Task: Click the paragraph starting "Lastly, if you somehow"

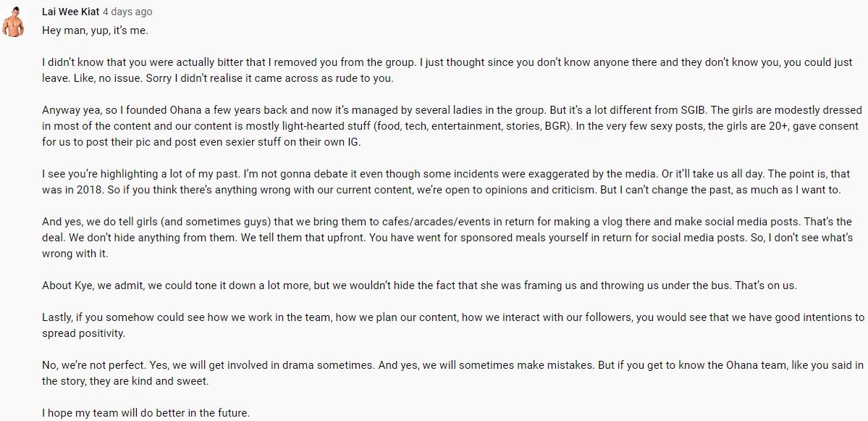Action: tap(434, 325)
